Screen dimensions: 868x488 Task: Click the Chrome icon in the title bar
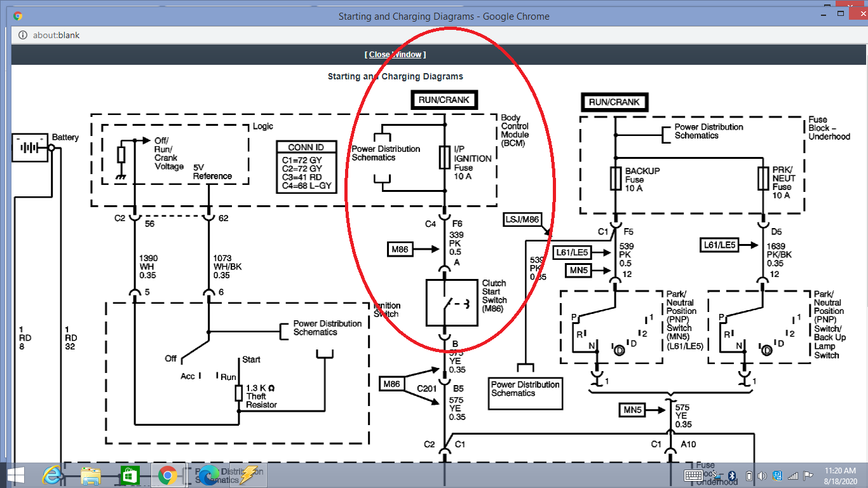click(x=18, y=16)
